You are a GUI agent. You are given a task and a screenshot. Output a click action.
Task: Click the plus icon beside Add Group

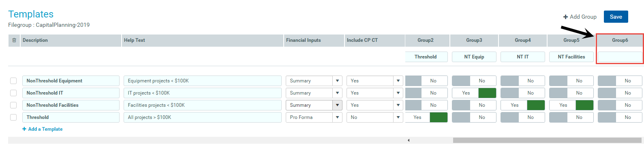click(565, 17)
